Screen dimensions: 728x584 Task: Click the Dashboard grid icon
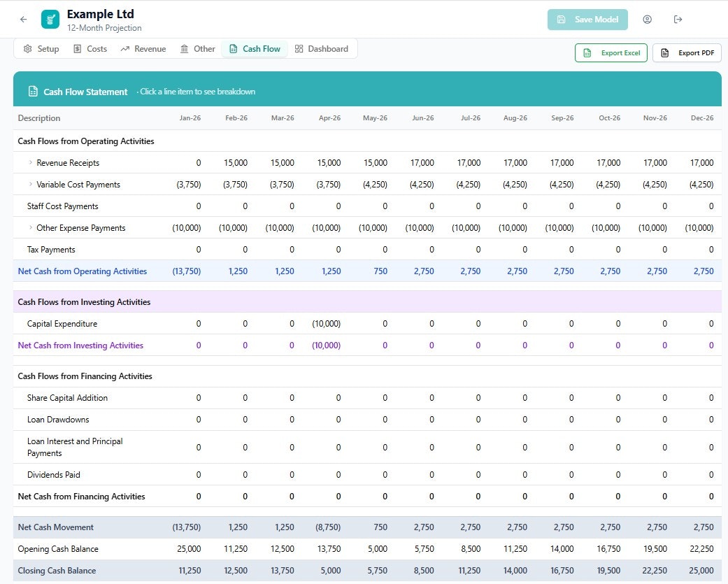click(299, 49)
